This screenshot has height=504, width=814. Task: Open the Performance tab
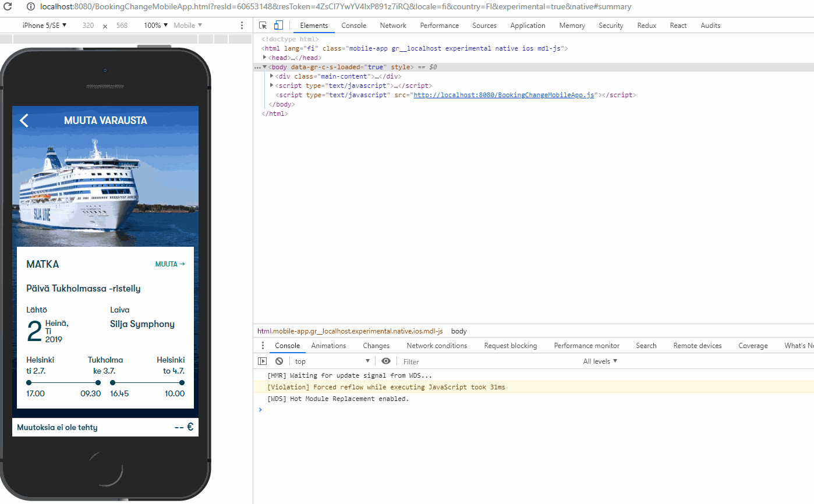tap(440, 26)
